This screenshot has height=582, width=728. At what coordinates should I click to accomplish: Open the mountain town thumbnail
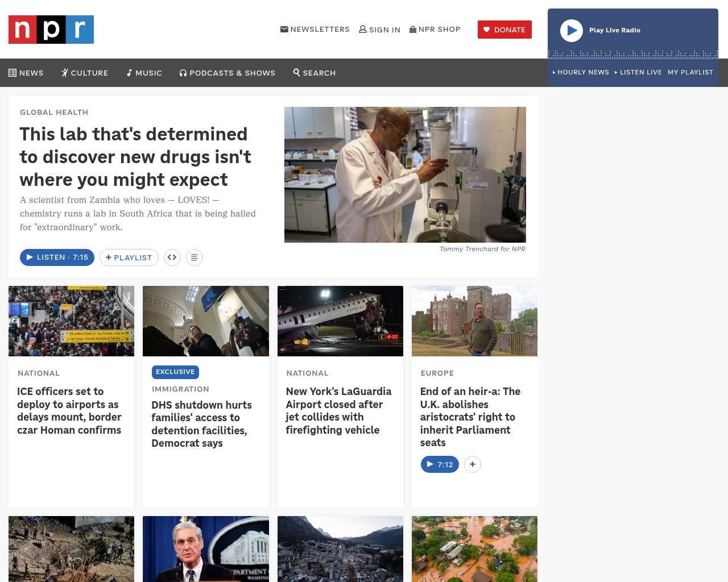point(340,549)
